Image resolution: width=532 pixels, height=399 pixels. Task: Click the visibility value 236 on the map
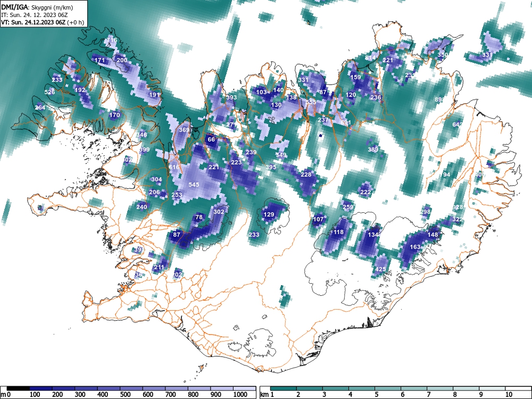(x=376, y=97)
